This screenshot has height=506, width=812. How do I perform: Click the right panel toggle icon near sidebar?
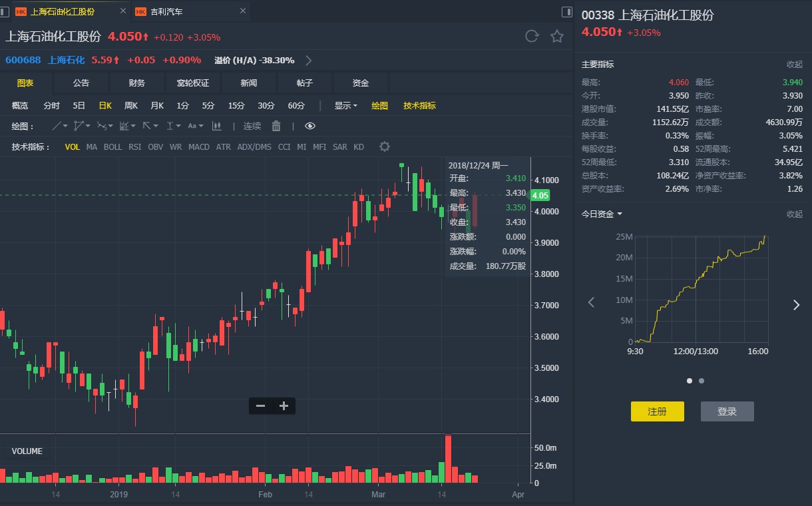[567, 11]
